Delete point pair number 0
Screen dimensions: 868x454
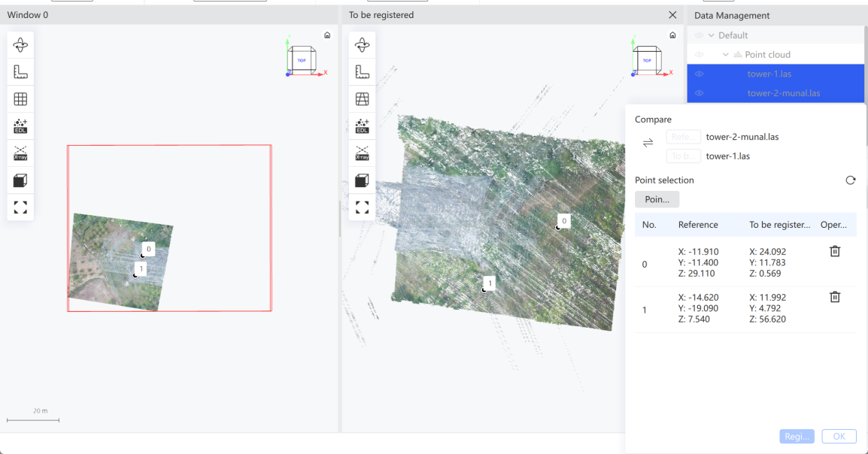pos(835,252)
